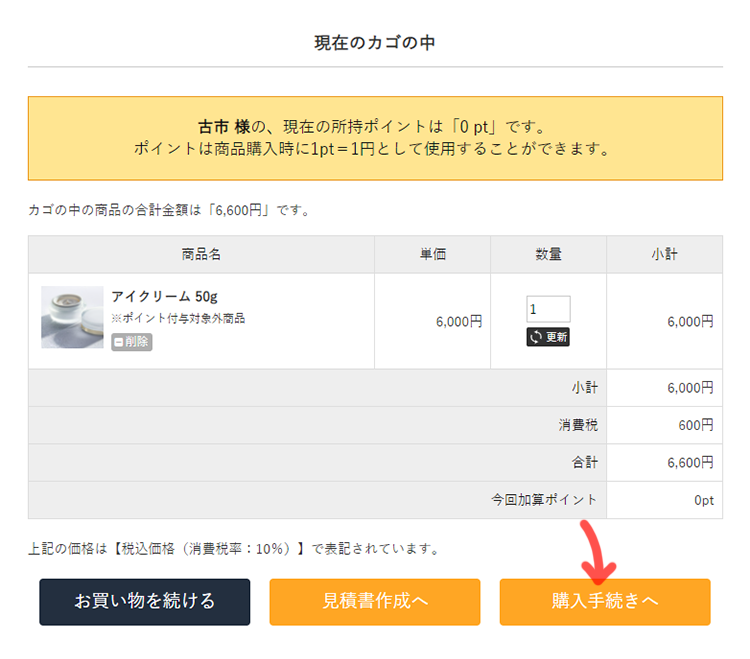The image size is (750, 659).
Task: Click the 今回加算ポイント row label
Action: pyautogui.click(x=544, y=500)
